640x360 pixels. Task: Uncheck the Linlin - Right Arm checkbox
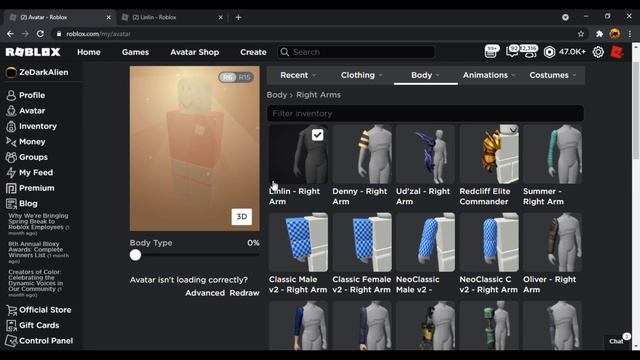point(317,135)
